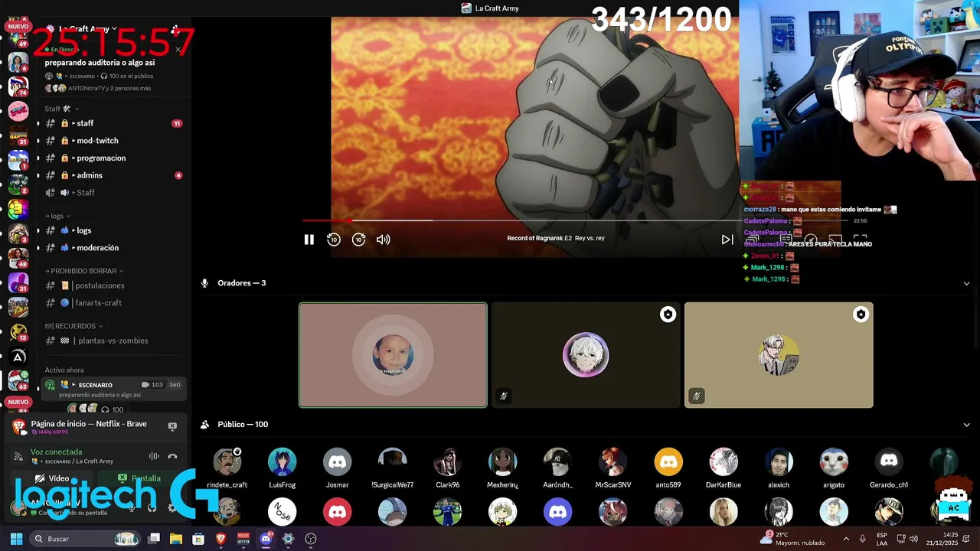Open DarKarBlue's audience avatar
This screenshot has width=980, height=551.
724,462
